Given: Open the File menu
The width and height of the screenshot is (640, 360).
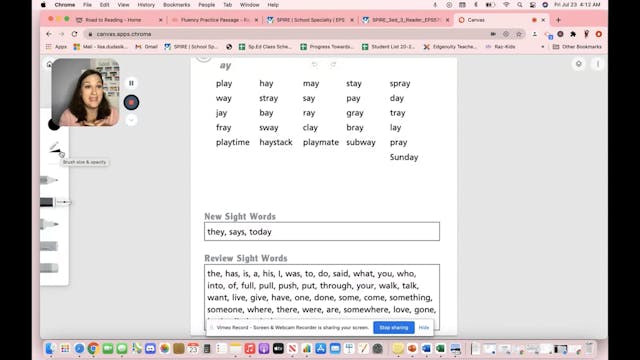Looking at the screenshot, I should [x=87, y=5].
